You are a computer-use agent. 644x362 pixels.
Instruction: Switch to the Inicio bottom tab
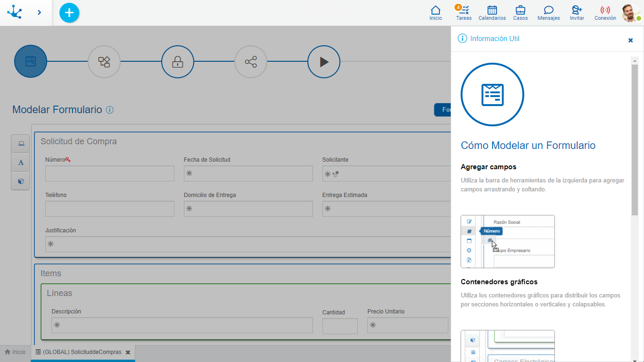click(x=15, y=352)
